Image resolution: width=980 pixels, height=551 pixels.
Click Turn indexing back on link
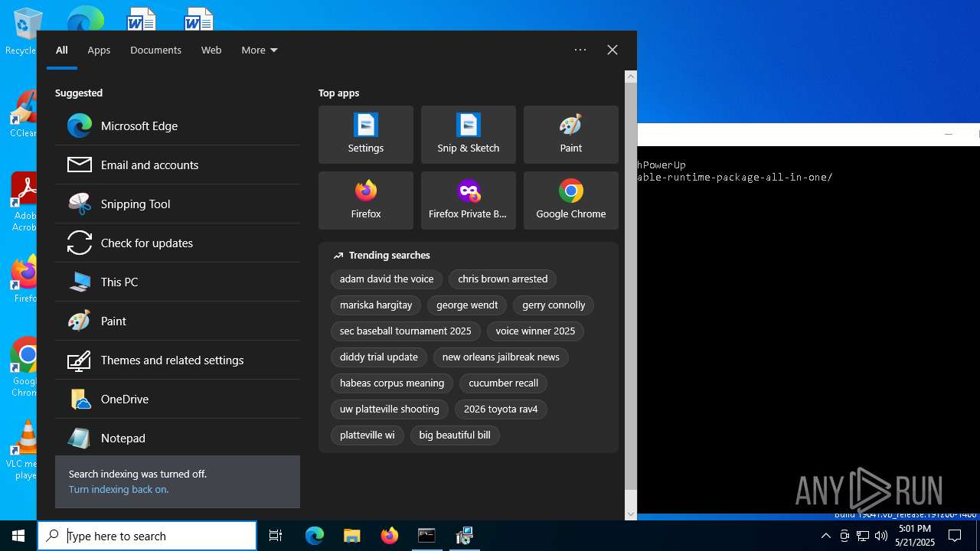point(118,489)
